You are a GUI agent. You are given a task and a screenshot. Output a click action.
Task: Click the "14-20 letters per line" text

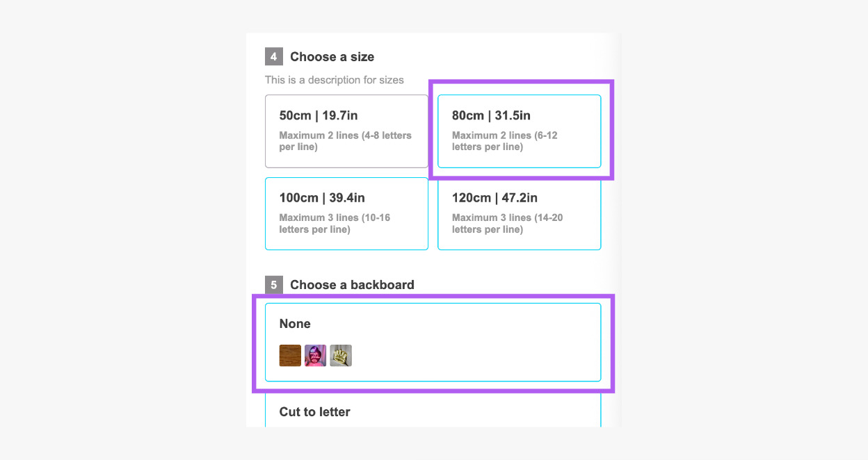coord(508,223)
